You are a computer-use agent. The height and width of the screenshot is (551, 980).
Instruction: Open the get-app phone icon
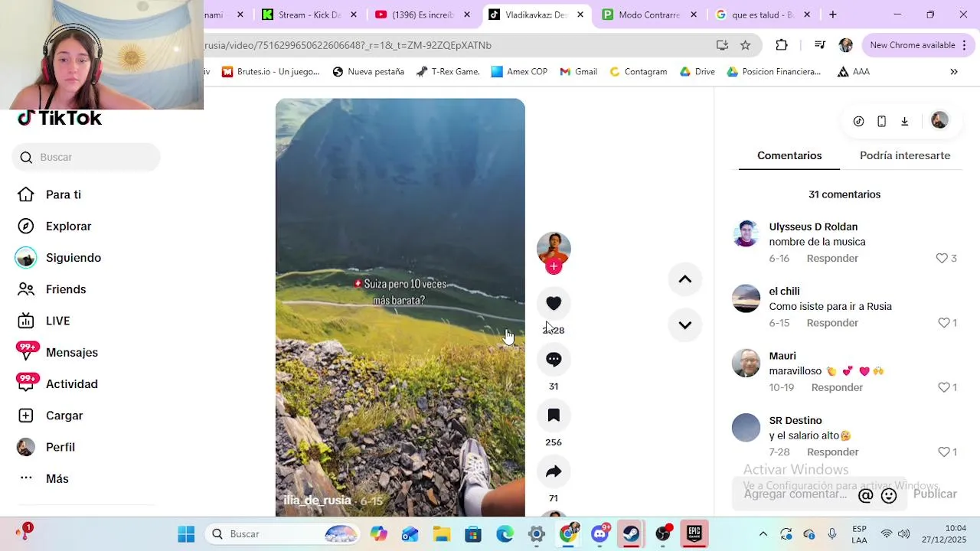[x=881, y=121]
